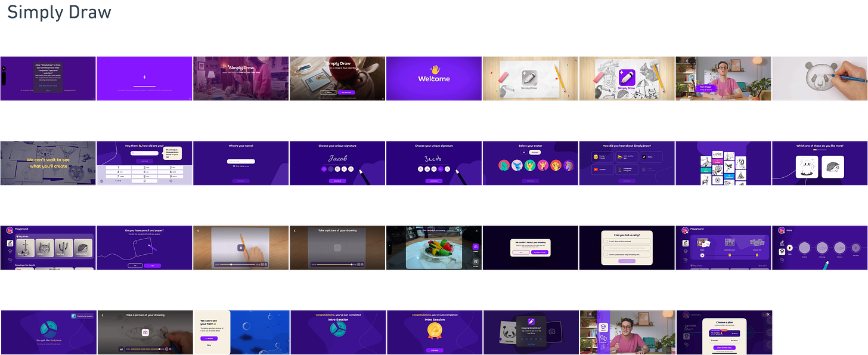Open 'Which one of these do you like more?' thumbnail
Viewport: 868px width, 355px height.
pyautogui.click(x=820, y=163)
